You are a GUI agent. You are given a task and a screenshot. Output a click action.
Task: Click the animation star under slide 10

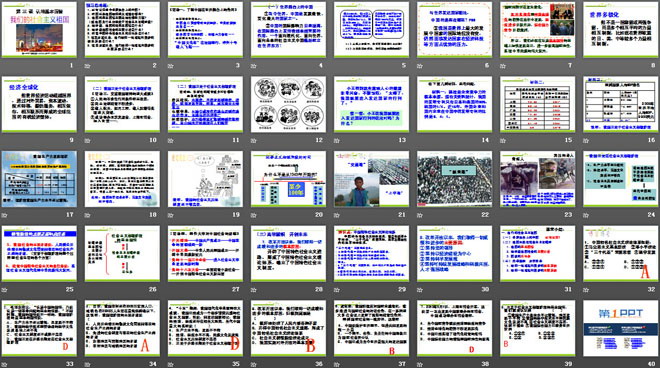tap(88, 140)
